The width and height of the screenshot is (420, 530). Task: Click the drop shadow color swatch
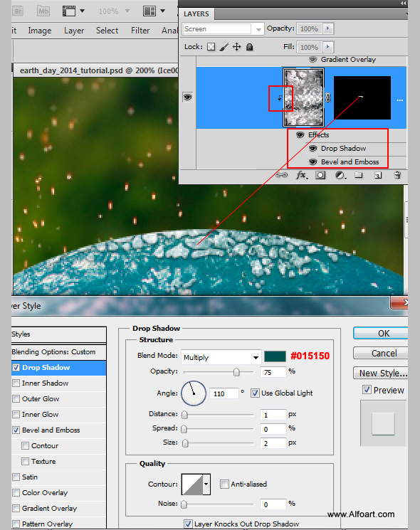point(275,356)
